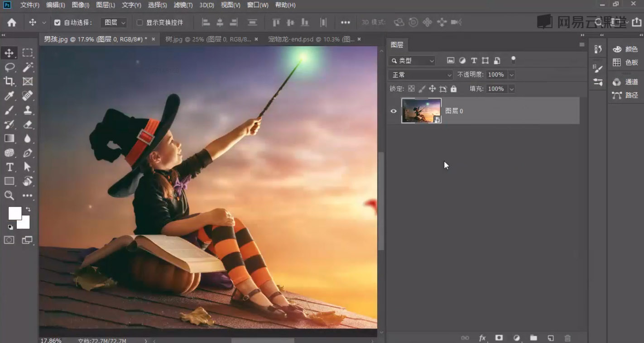The image size is (644, 343).
Task: Expand the 填充 fill dropdown arrow
Action: pos(512,89)
